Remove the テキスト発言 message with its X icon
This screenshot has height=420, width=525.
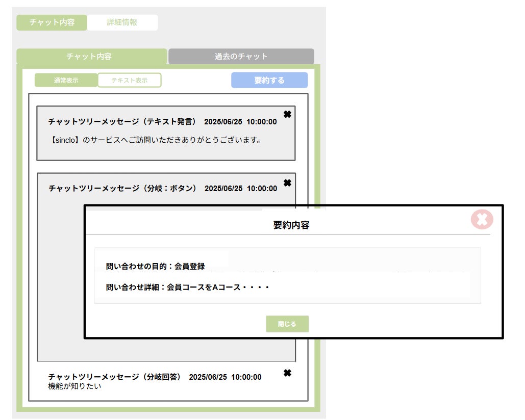(287, 114)
